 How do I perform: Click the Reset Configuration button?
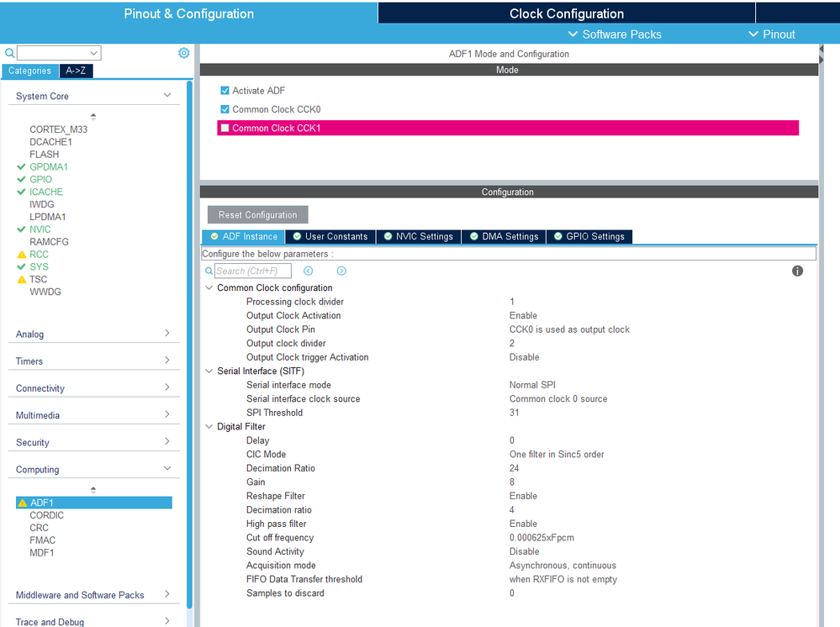click(257, 214)
